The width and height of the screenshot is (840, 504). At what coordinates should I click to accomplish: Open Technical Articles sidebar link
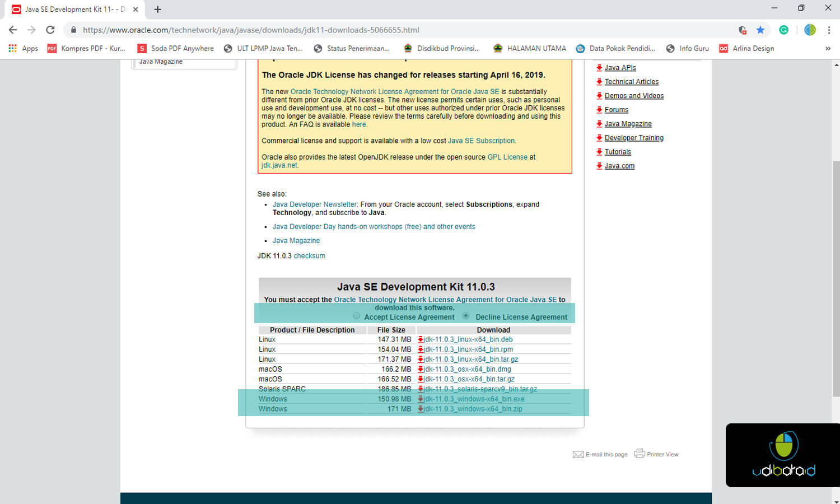tap(631, 82)
